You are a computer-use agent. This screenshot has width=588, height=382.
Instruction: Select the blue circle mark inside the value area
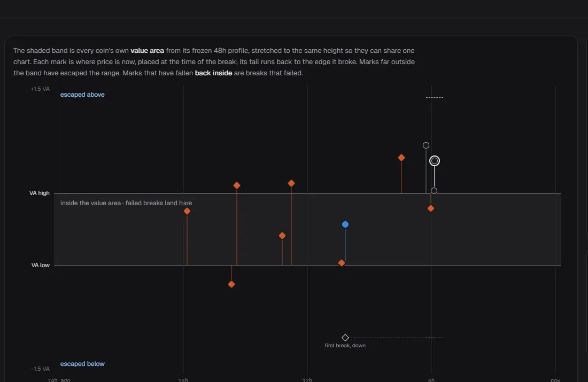(x=345, y=224)
